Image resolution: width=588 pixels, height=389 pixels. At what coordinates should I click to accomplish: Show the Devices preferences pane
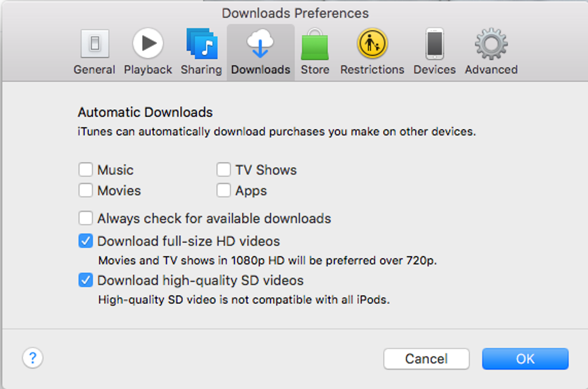coord(435,51)
